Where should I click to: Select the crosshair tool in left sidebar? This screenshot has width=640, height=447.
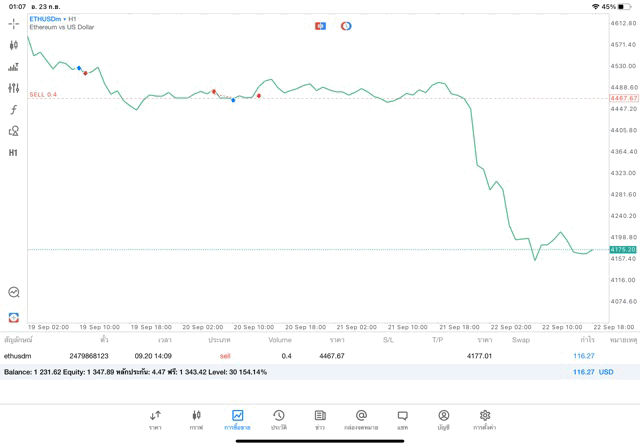[x=13, y=23]
